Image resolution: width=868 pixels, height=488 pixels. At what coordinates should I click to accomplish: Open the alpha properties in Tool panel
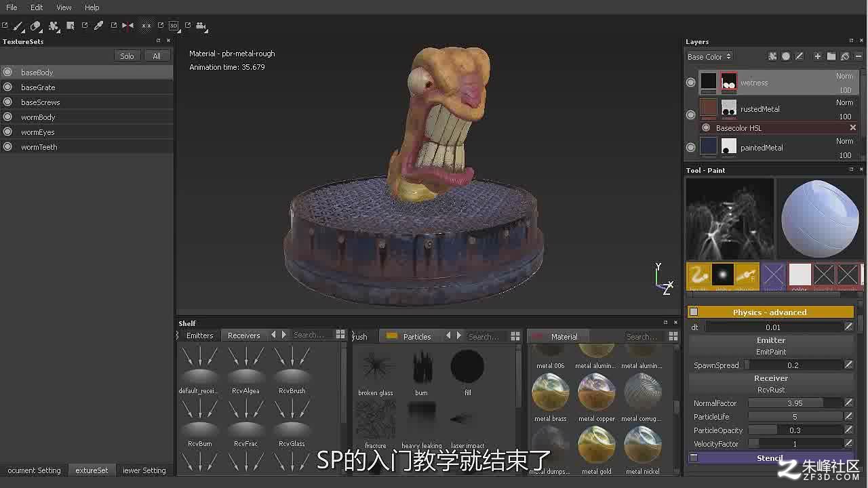(722, 275)
